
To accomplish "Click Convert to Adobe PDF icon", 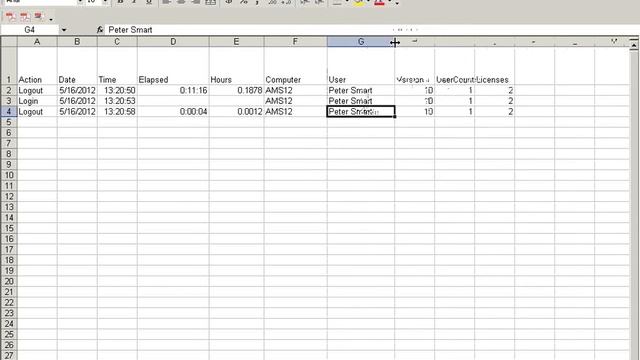I will click(11, 17).
